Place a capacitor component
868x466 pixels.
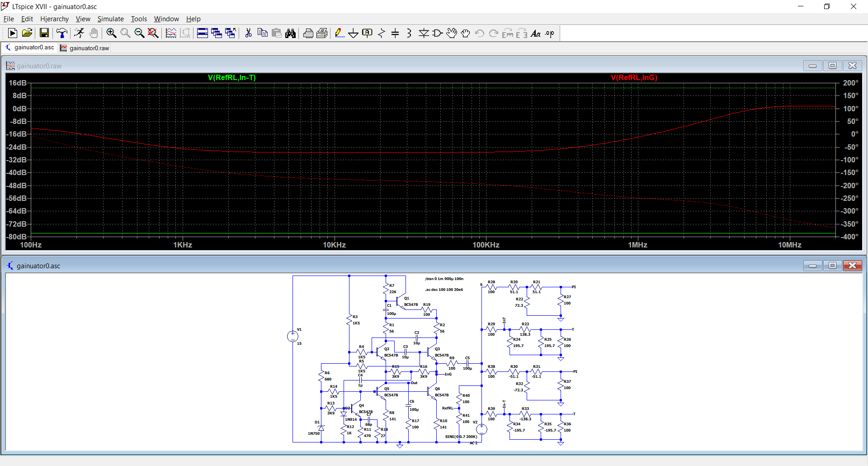395,33
